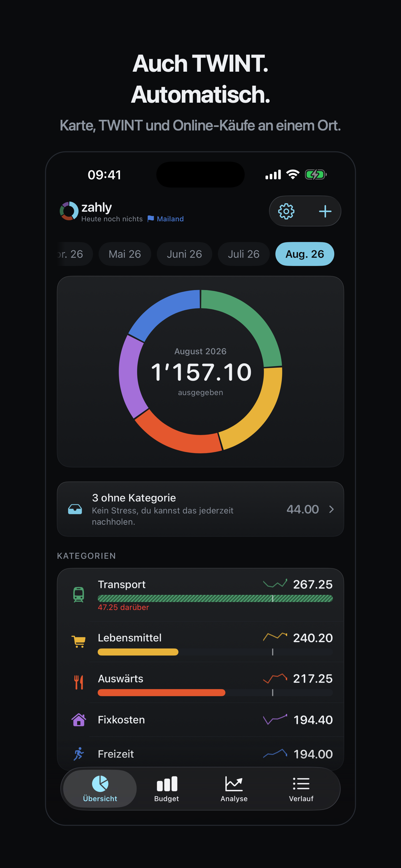401x868 pixels.
Task: Tap the 240.20 Lebensmittel amount
Action: click(313, 638)
